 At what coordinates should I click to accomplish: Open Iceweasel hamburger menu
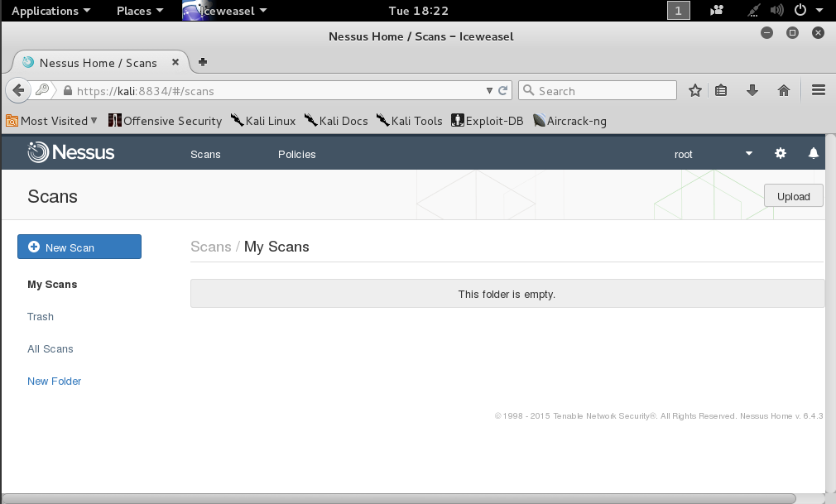pyautogui.click(x=819, y=90)
